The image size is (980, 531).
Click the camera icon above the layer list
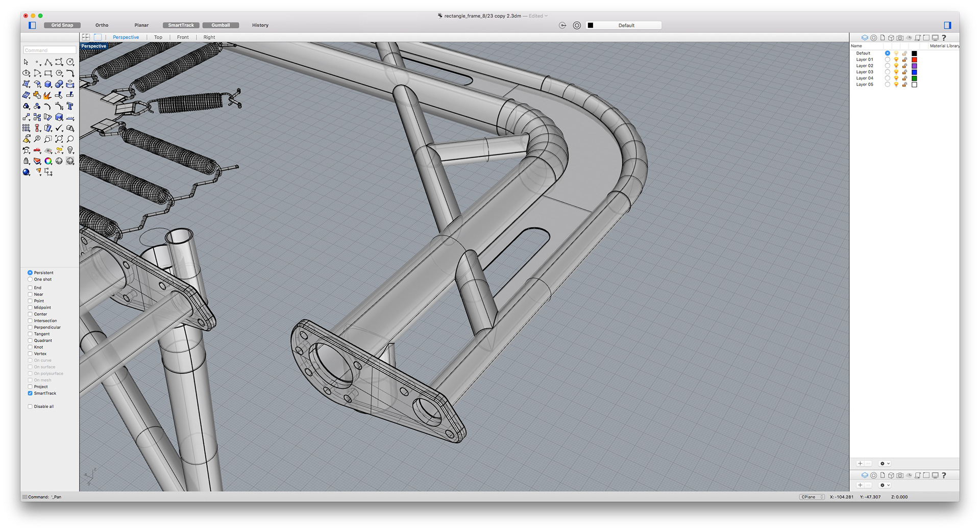pos(900,38)
